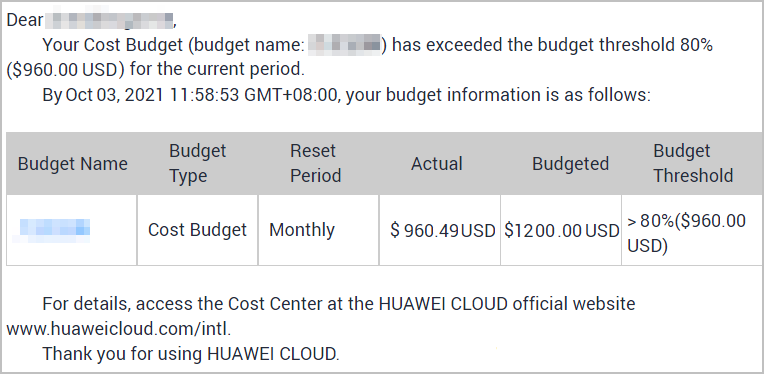Image resolution: width=764 pixels, height=374 pixels.
Task: Click the > 80%($960.00 USD) threshold cell
Action: [692, 230]
